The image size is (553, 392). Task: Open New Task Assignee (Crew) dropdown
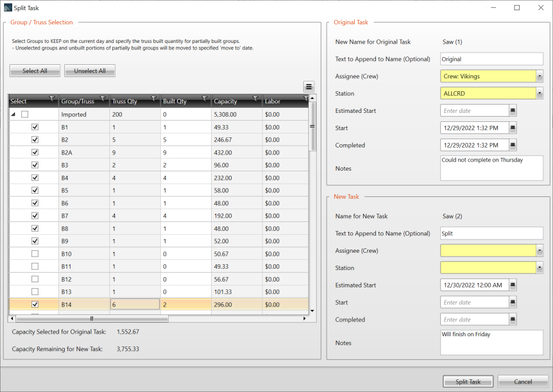click(540, 250)
